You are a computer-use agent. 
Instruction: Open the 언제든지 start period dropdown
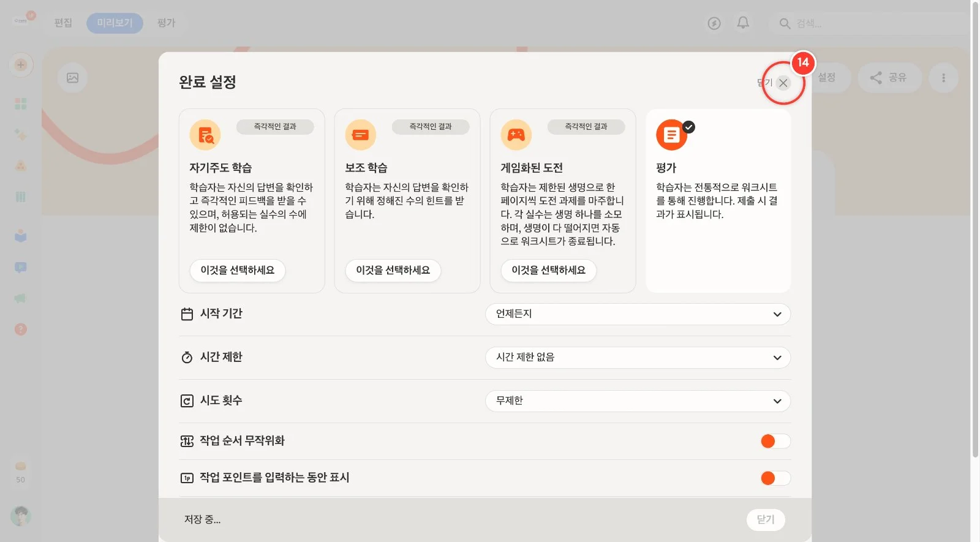(x=638, y=314)
